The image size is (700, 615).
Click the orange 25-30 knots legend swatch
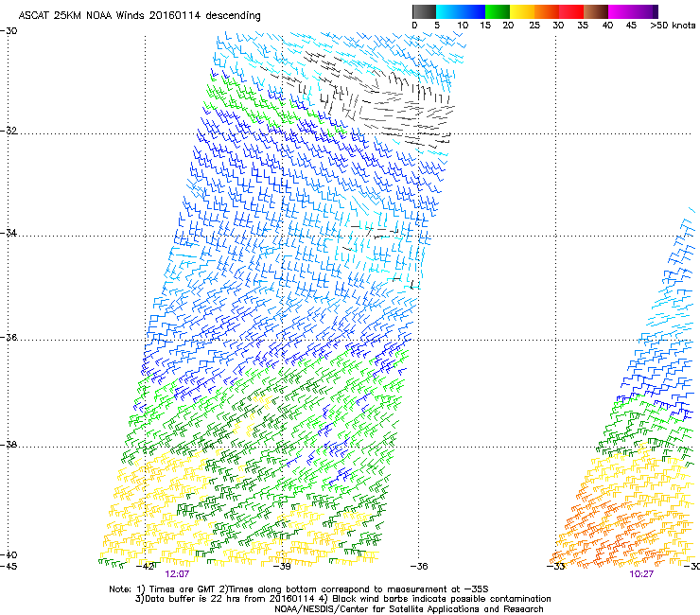(547, 11)
